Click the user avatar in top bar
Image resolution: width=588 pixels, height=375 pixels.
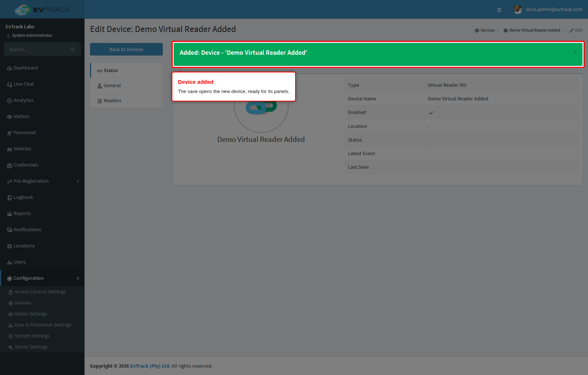click(x=518, y=10)
